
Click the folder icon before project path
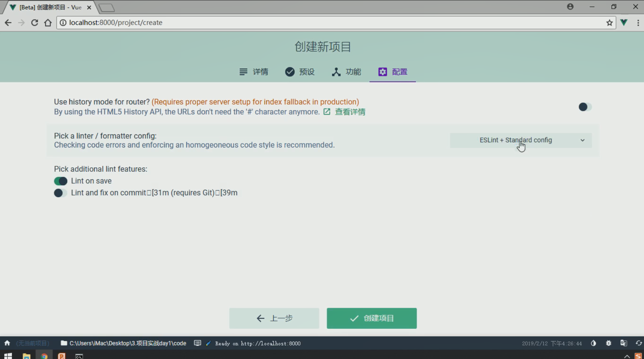[x=64, y=343]
